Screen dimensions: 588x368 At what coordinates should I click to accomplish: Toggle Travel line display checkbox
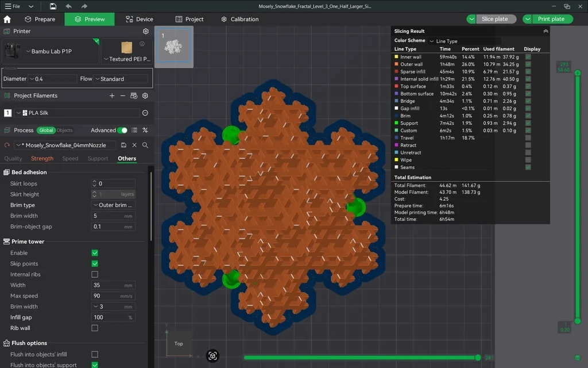click(x=528, y=138)
